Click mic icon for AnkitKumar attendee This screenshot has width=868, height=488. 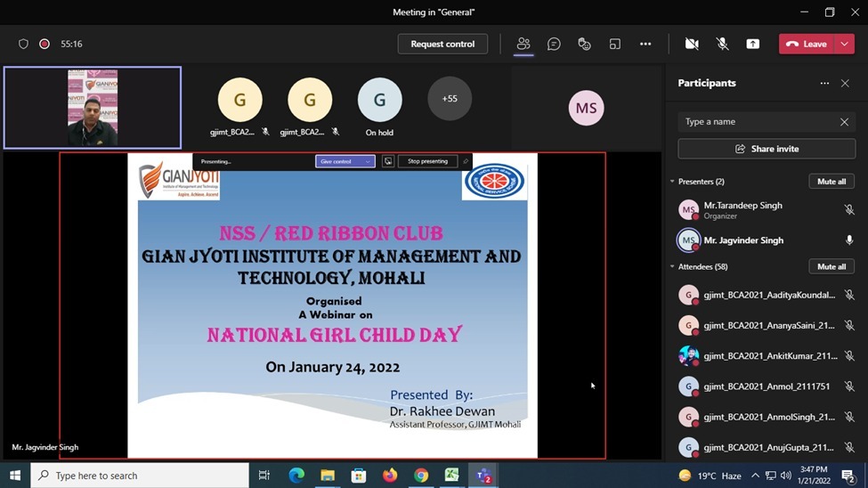click(x=849, y=355)
